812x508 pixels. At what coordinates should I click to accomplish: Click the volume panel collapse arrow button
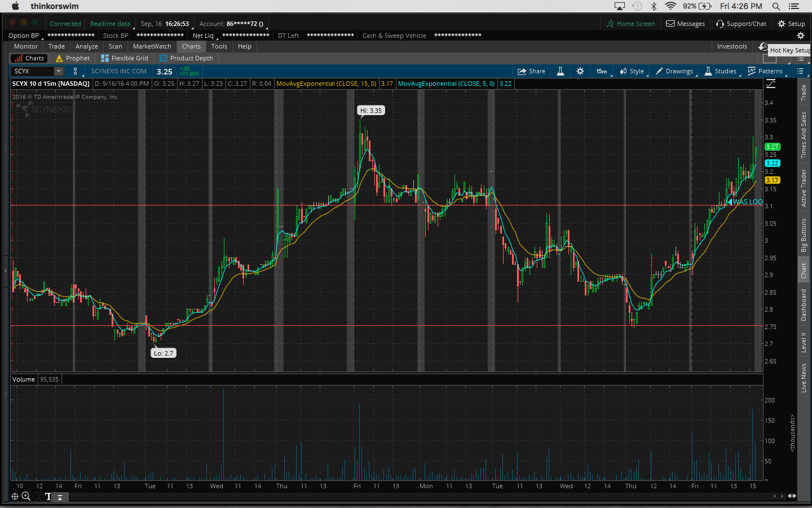point(59,497)
